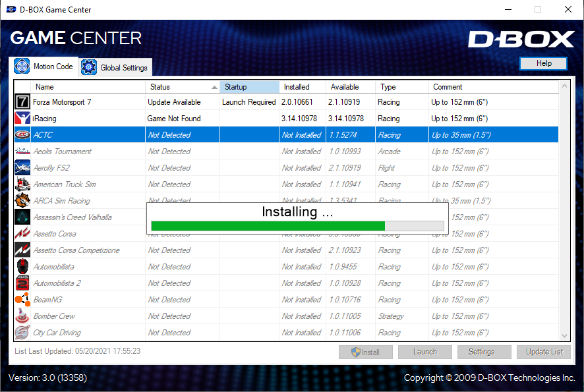Click the Launch Required startup cell
Screen dimensions: 584x392
pos(248,102)
